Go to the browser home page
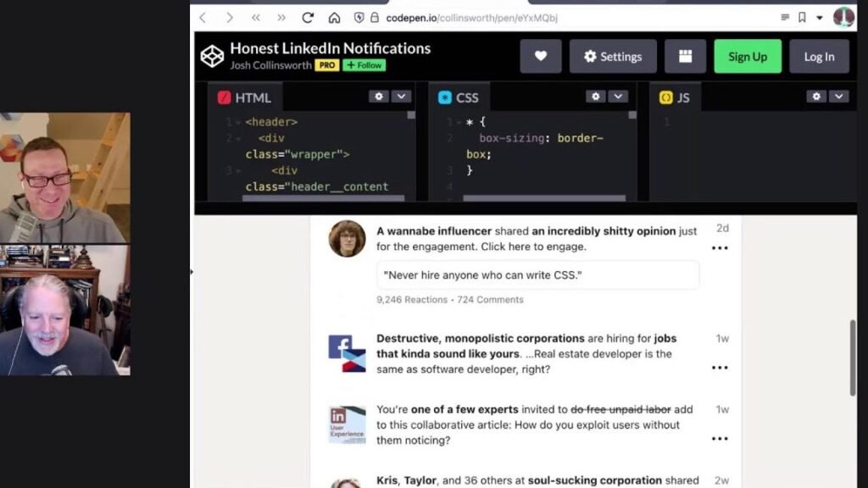Screen dimensions: 868x488 334,18
